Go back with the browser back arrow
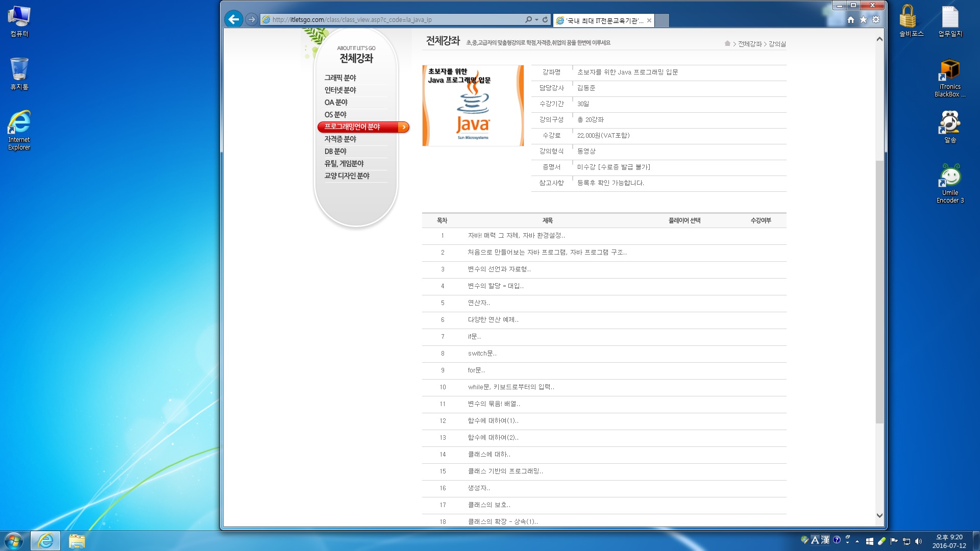Image resolution: width=980 pixels, height=551 pixels. click(233, 19)
